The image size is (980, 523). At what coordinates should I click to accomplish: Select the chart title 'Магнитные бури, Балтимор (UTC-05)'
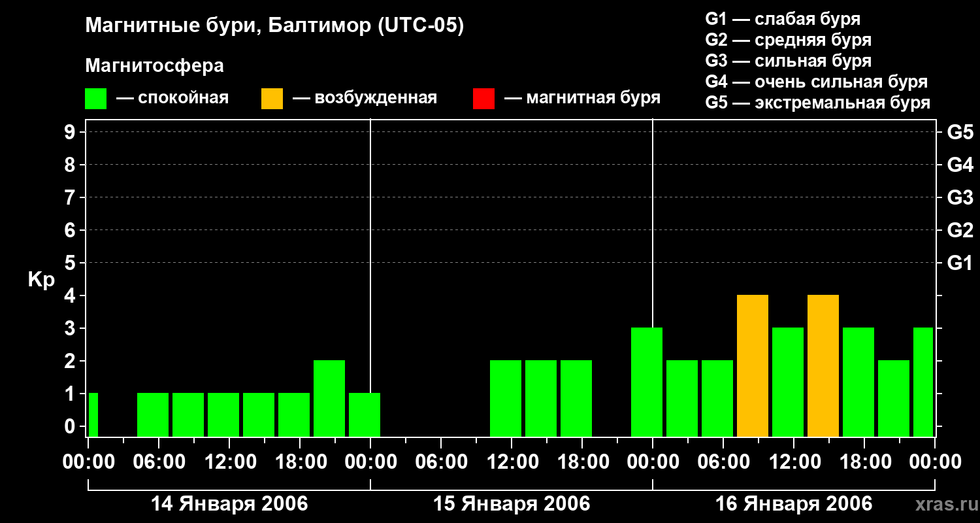point(274,26)
